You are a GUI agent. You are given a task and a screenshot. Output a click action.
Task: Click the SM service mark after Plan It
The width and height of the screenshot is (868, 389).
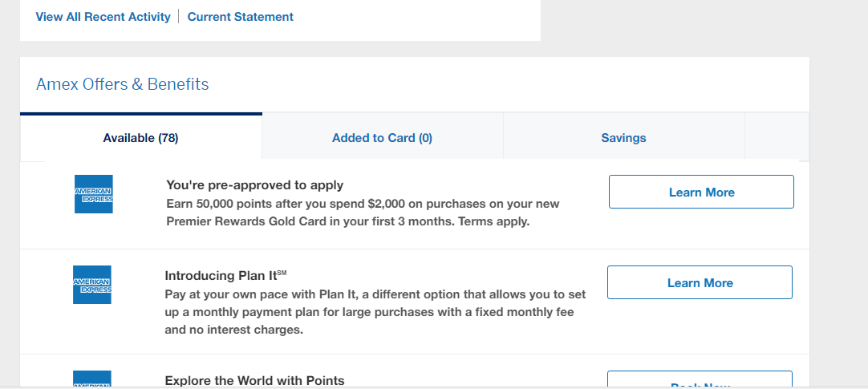(282, 273)
